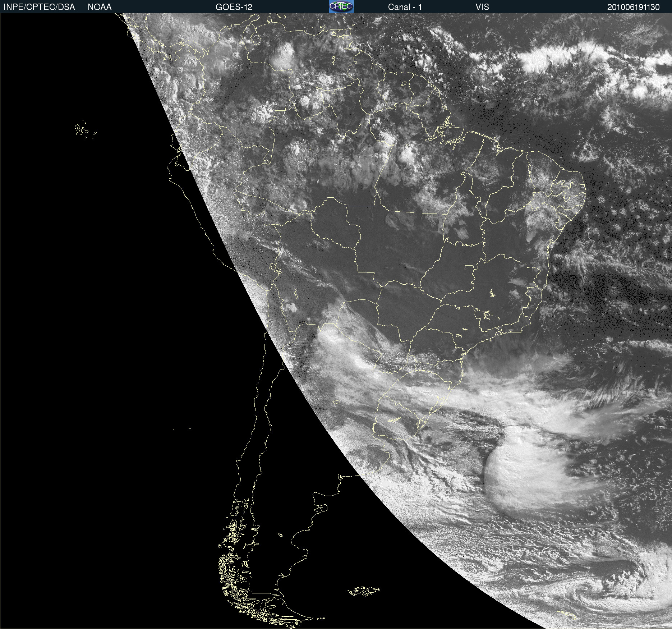Viewport: 672px width, 629px height.
Task: Click the Canal - 1 channel label
Action: point(405,7)
